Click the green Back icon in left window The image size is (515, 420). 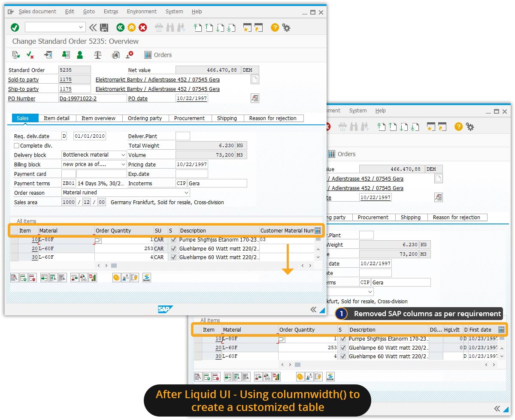121,27
